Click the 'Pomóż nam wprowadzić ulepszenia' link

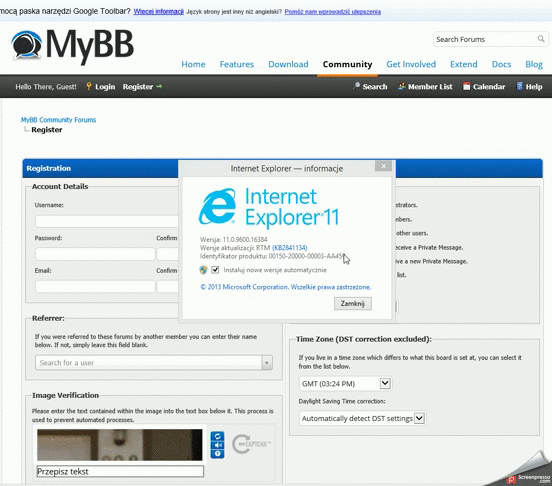[x=333, y=12]
